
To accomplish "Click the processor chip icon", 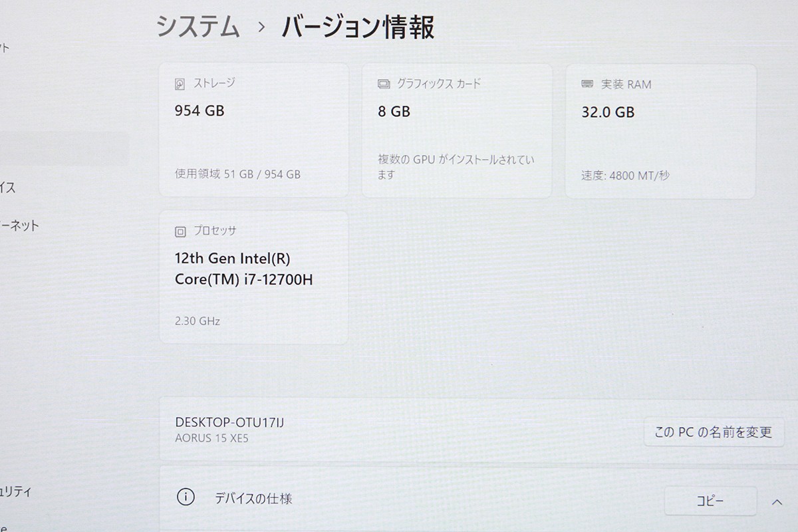I will 180,231.
